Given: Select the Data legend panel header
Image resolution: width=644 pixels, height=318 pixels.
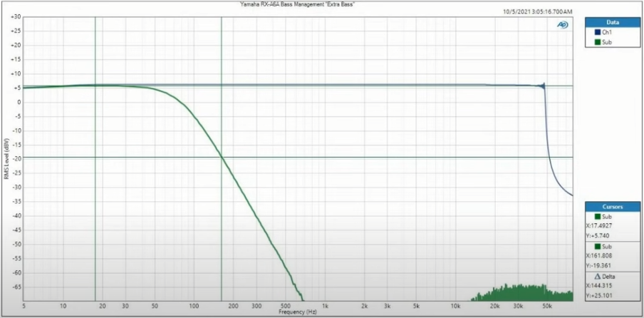Looking at the screenshot, I should pyautogui.click(x=613, y=22).
